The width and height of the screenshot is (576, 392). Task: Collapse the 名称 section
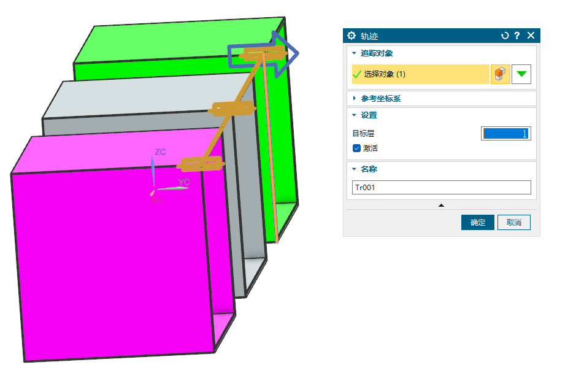[354, 169]
